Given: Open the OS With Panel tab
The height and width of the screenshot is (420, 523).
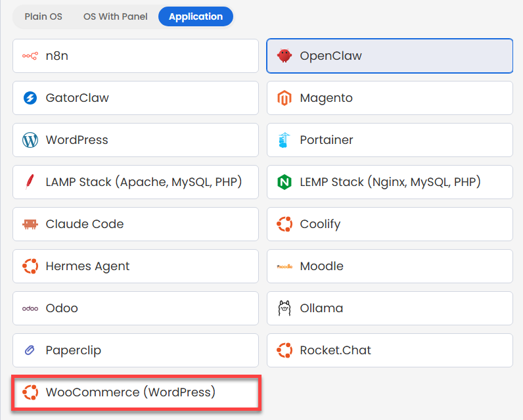Looking at the screenshot, I should [x=116, y=16].
